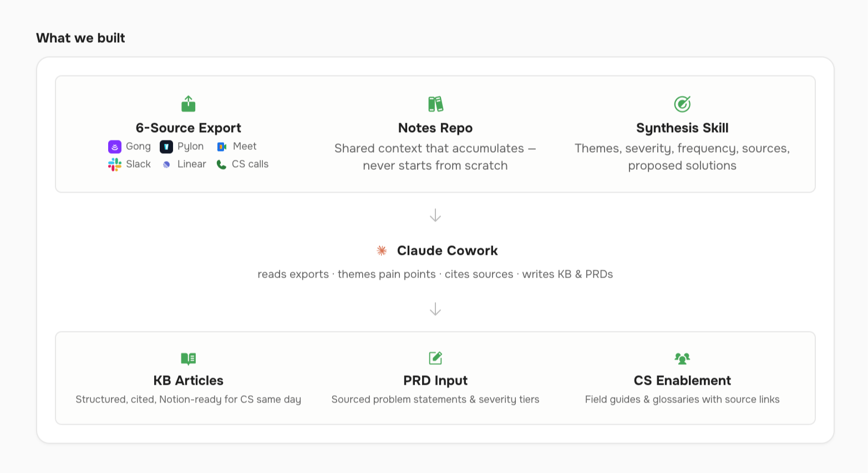
Task: Click 'Shared context that accumulates' description
Action: coord(435,157)
